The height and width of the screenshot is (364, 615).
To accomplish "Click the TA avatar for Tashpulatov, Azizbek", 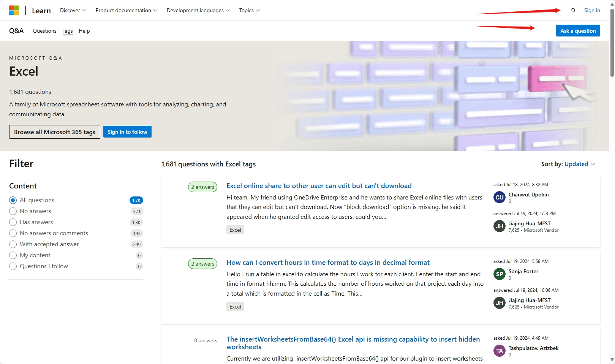I will (499, 351).
